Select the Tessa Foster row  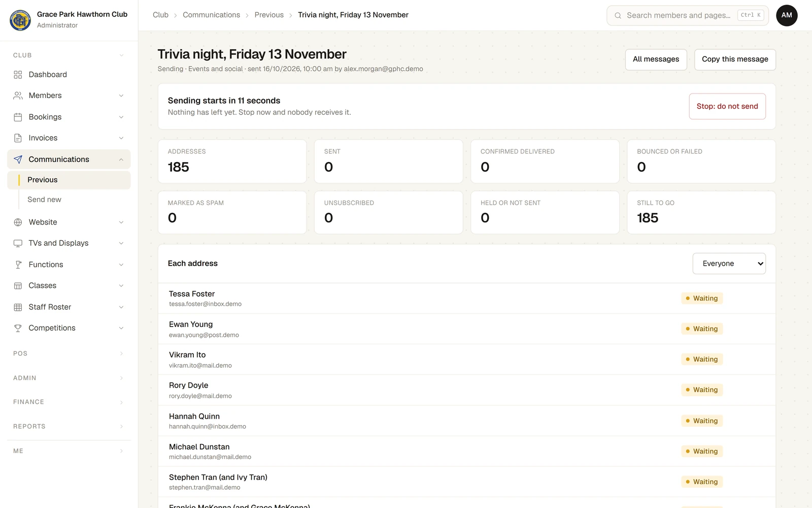[467, 298]
